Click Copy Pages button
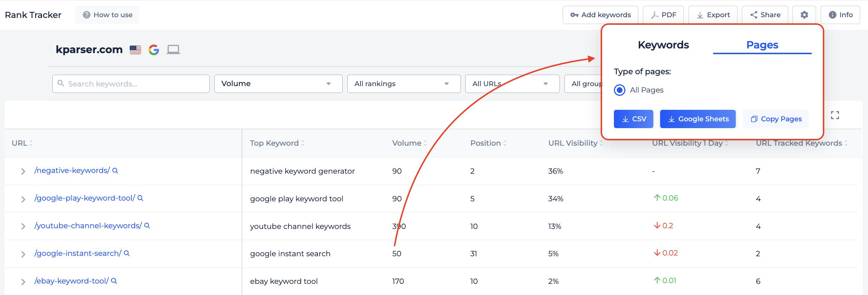Screen dimensions: 868x295 click(x=776, y=119)
